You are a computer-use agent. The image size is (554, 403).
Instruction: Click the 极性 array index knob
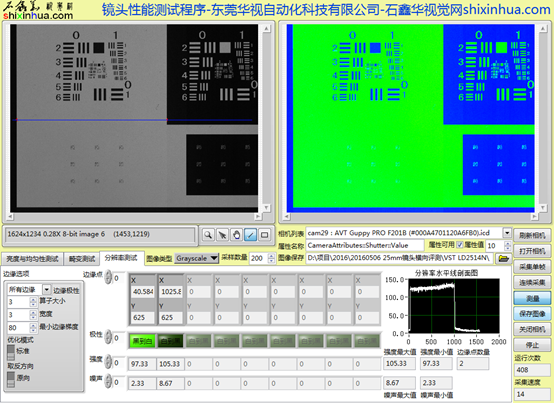108,338
